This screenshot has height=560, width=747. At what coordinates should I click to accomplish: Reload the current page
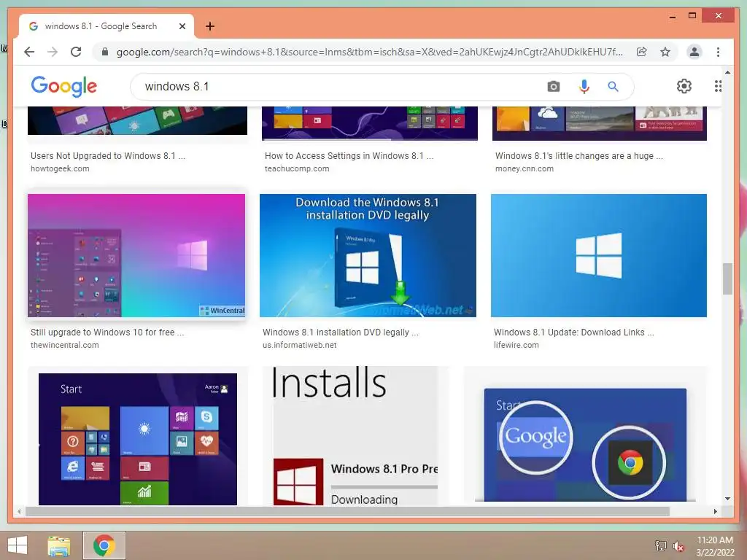click(76, 52)
